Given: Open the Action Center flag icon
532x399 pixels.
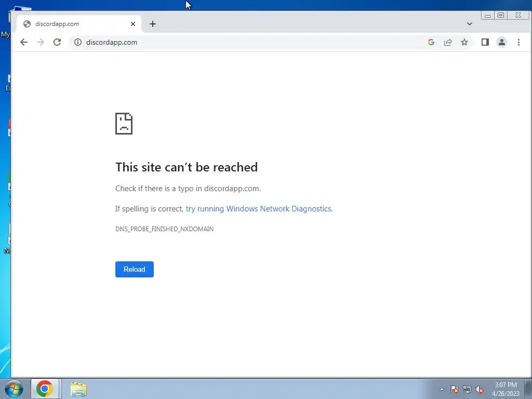Looking at the screenshot, I should click(x=455, y=389).
